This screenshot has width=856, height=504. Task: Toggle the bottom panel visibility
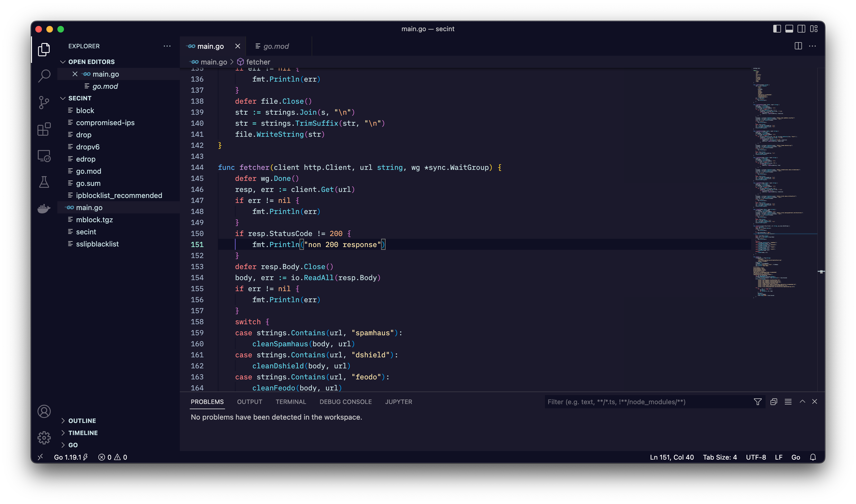pyautogui.click(x=789, y=29)
